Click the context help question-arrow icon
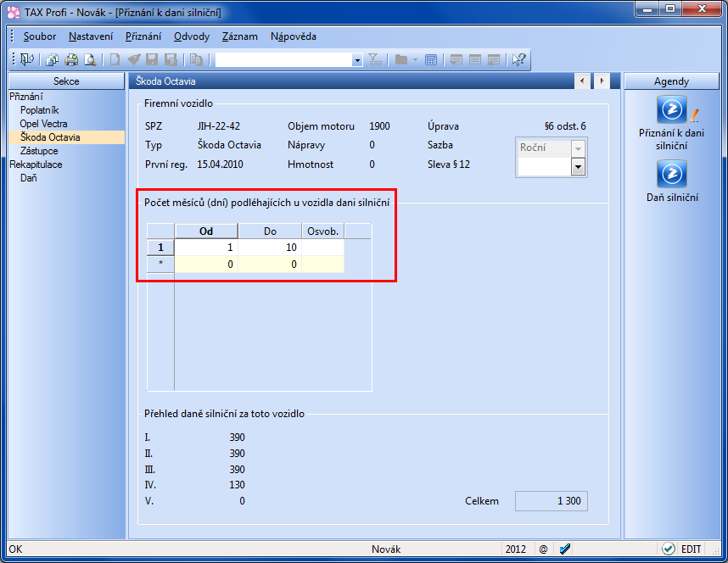The image size is (728, 563). 518,59
